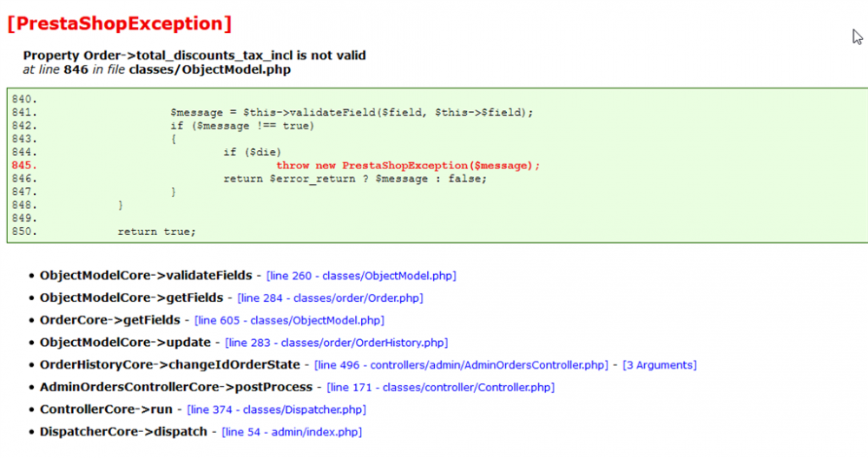Click code line 846 return $error_return
Viewport: 868px width, 458px height.
(x=355, y=179)
